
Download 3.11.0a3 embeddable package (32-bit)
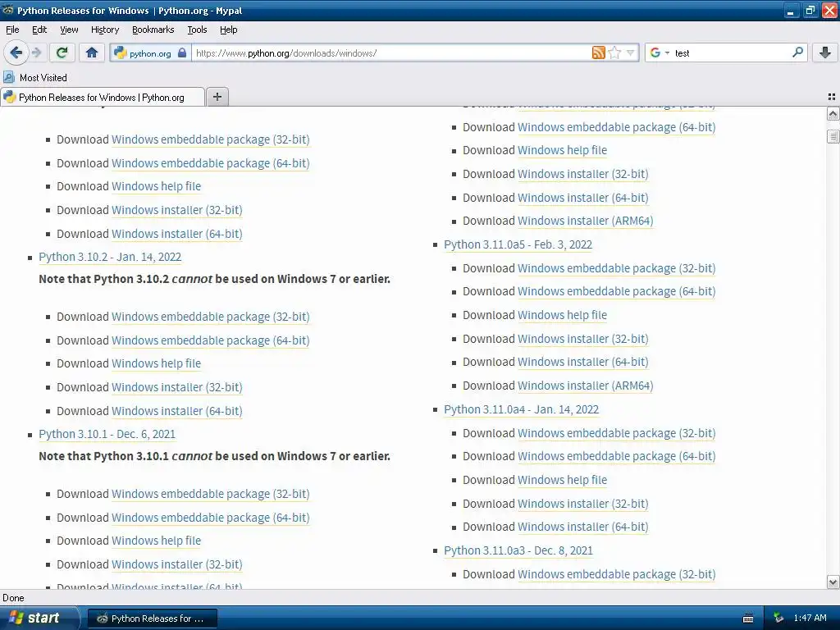coord(617,574)
